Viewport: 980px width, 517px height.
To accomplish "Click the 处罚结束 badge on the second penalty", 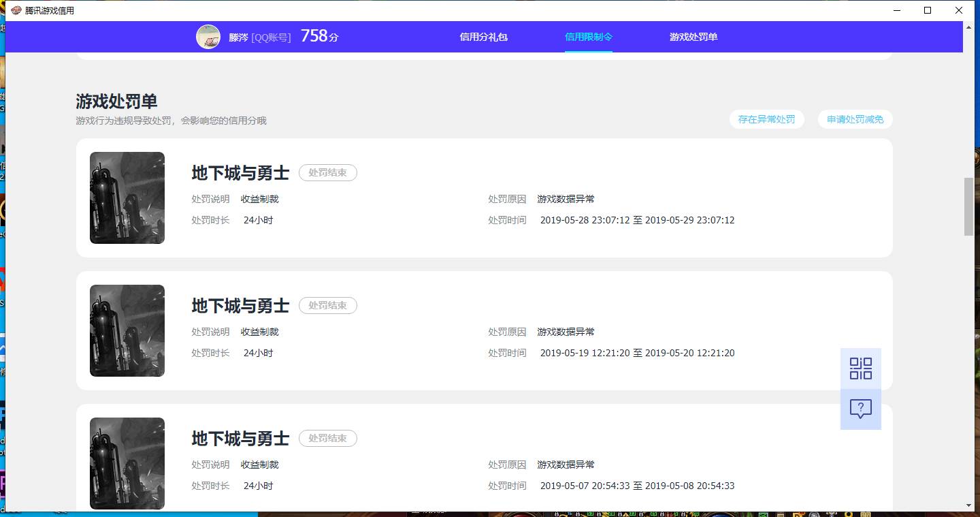I will [x=327, y=305].
